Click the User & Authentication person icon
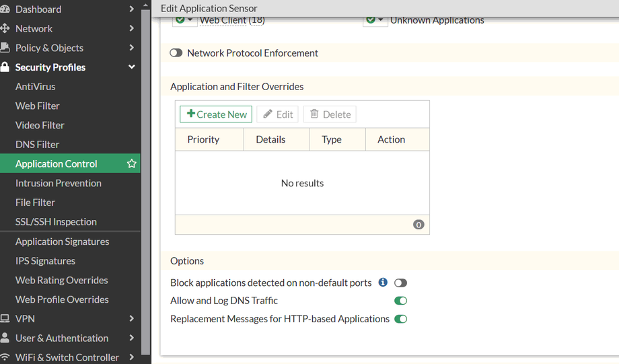Image resolution: width=619 pixels, height=364 pixels. [x=5, y=338]
